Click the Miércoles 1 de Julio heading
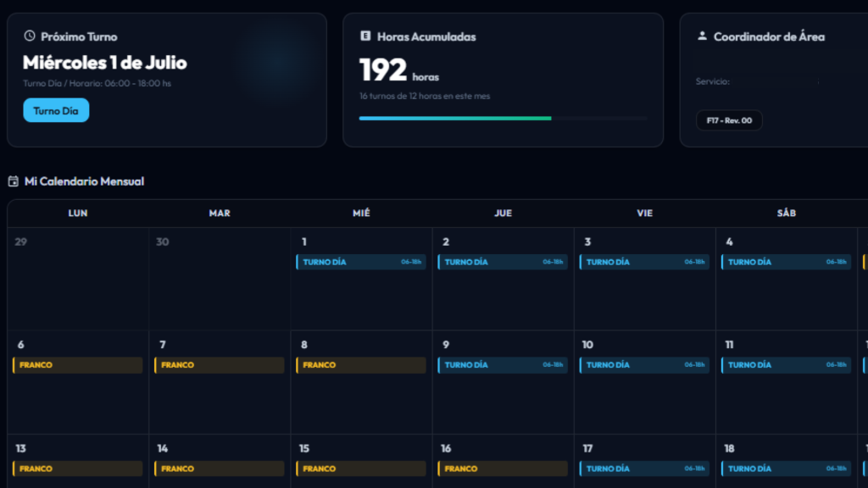This screenshot has height=488, width=868. coord(104,63)
